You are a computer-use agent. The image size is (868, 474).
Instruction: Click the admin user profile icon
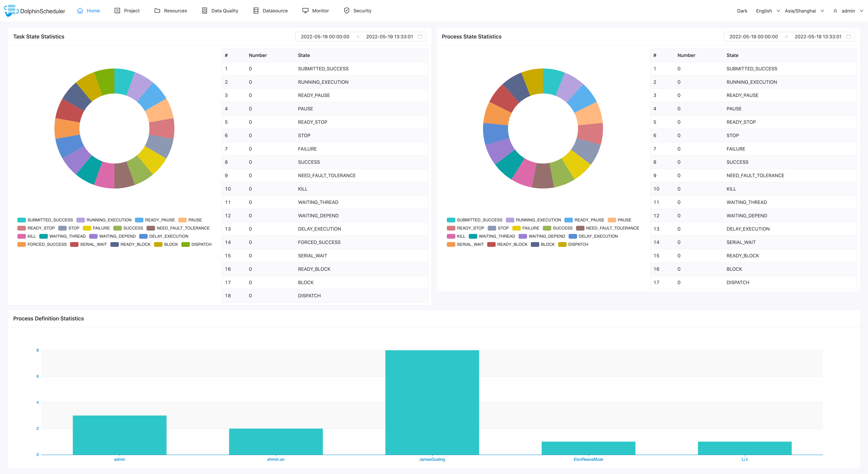click(835, 11)
